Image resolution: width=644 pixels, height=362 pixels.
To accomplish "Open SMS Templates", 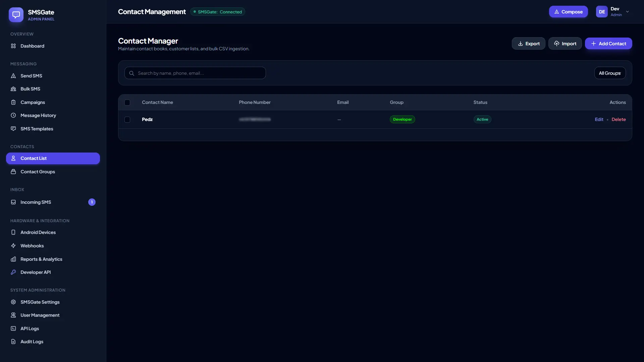I will (x=53, y=129).
